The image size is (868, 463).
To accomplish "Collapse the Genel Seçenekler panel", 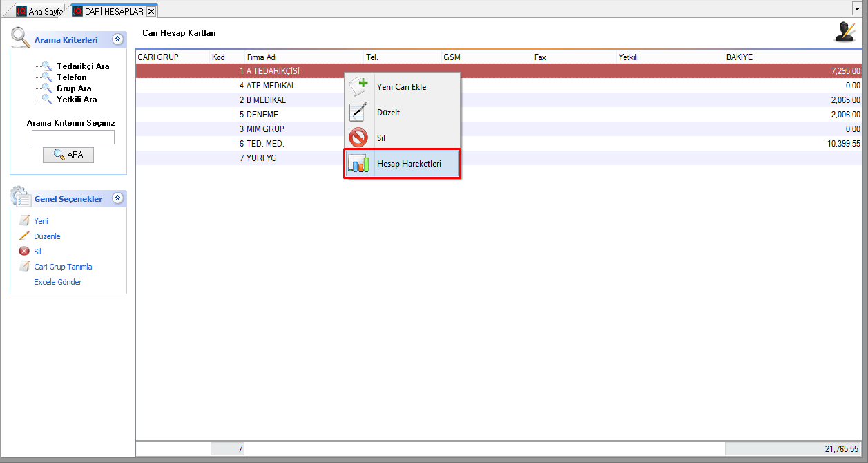I will (x=117, y=199).
